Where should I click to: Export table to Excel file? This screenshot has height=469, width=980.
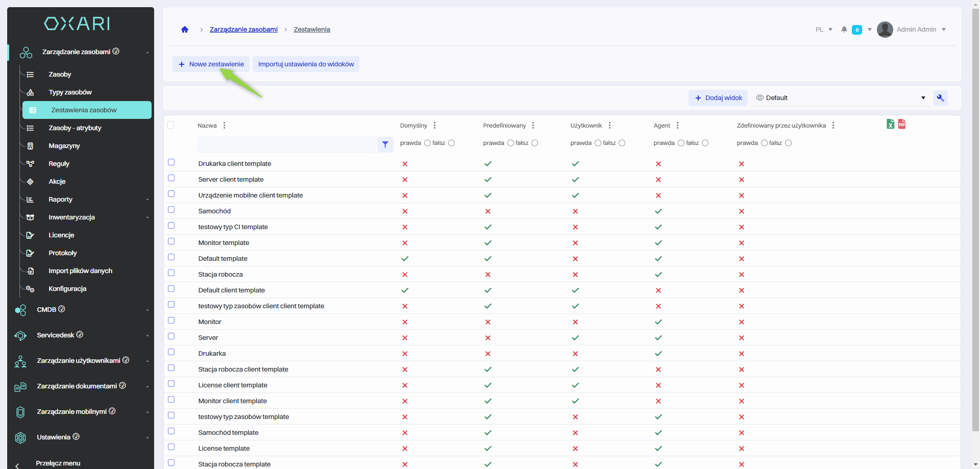click(890, 124)
